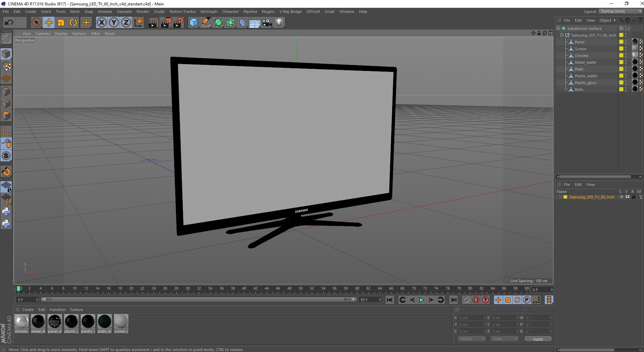Screen dimensions: 644x352
Task: Collapse the Subdivision Surface tree node
Action: pyautogui.click(x=558, y=28)
